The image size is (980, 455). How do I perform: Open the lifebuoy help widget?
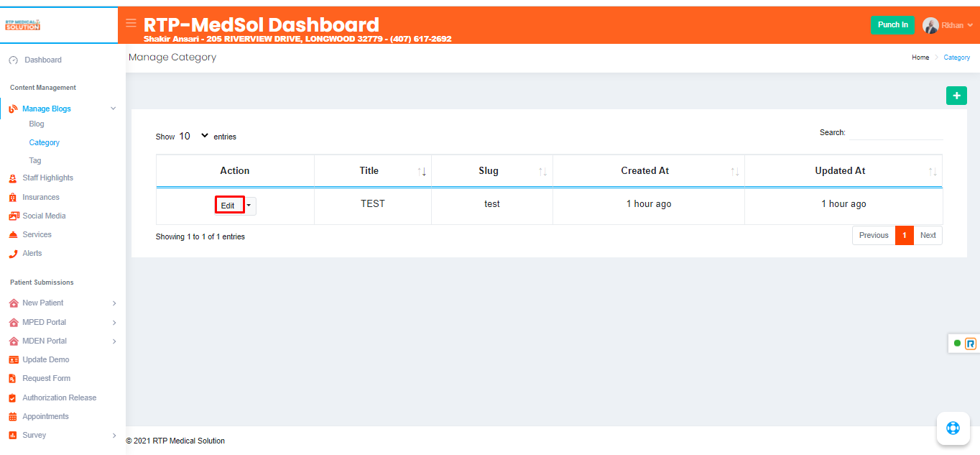click(x=953, y=428)
